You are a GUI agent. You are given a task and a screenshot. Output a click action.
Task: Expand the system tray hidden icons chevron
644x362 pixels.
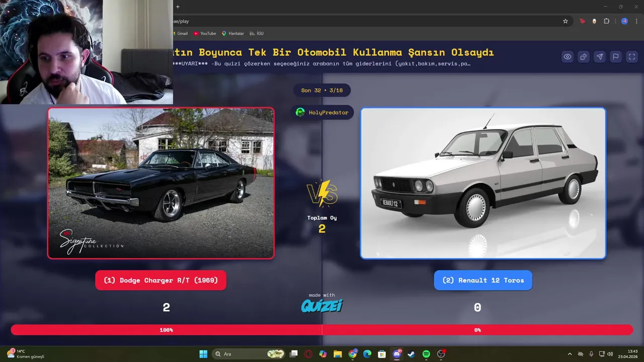tap(570, 354)
